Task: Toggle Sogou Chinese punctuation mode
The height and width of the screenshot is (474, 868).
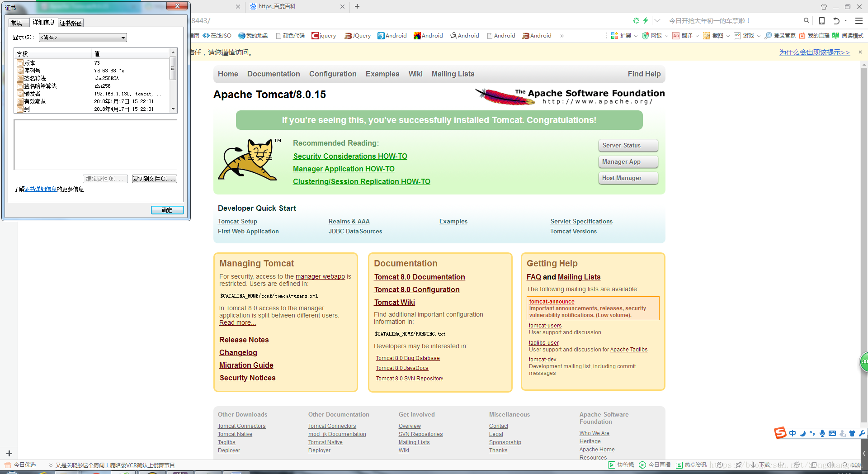Action: click(x=812, y=433)
